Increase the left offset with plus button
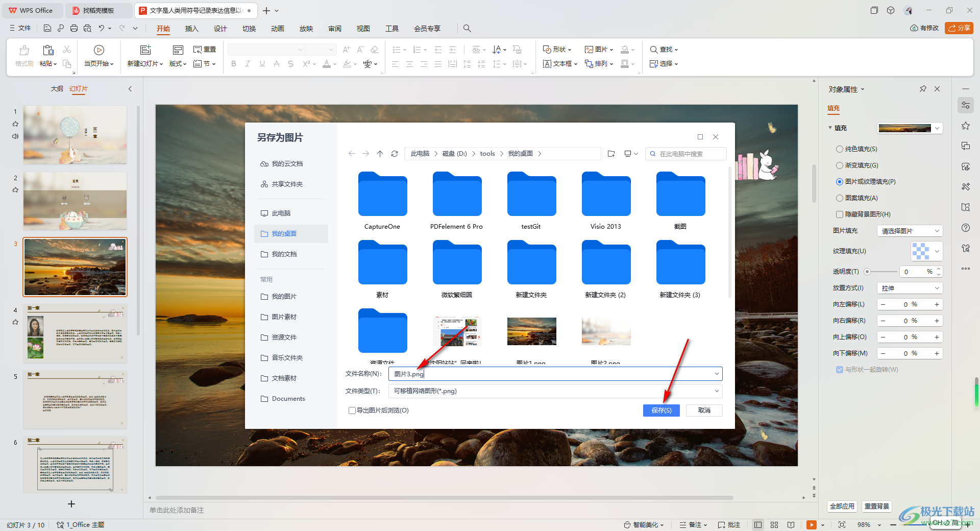Viewport: 980px width, 531px height. coord(937,304)
